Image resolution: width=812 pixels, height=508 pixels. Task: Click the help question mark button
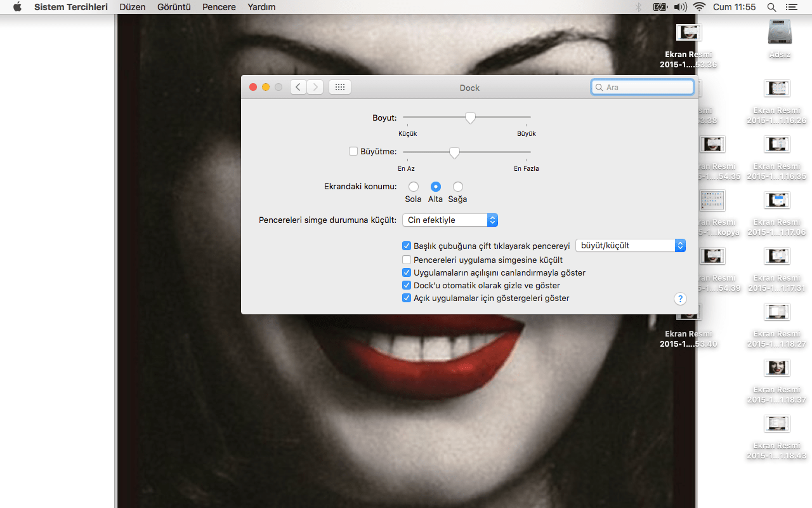tap(680, 298)
